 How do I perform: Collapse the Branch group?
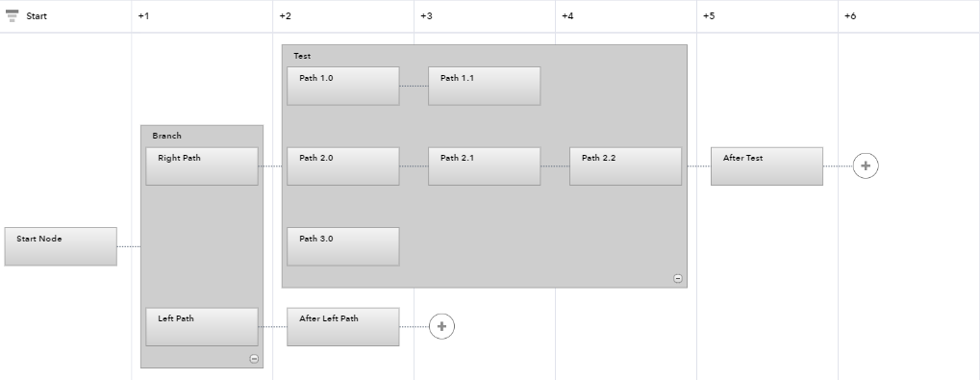click(254, 359)
